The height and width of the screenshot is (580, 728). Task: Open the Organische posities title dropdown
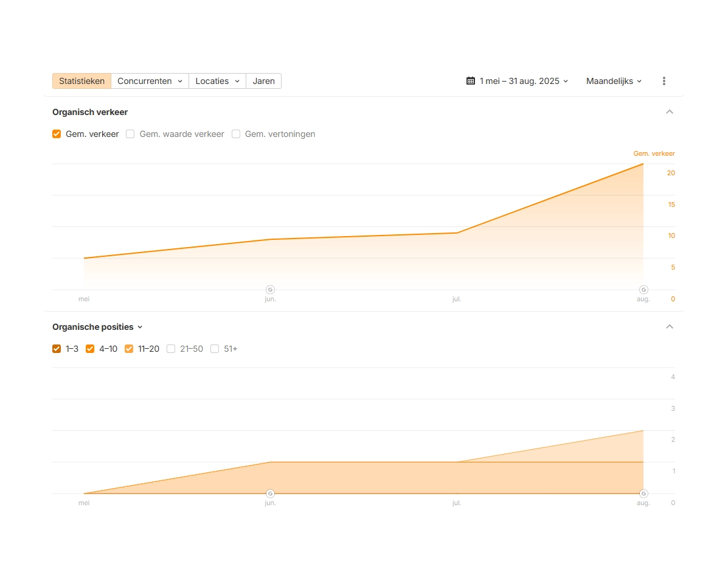97,327
